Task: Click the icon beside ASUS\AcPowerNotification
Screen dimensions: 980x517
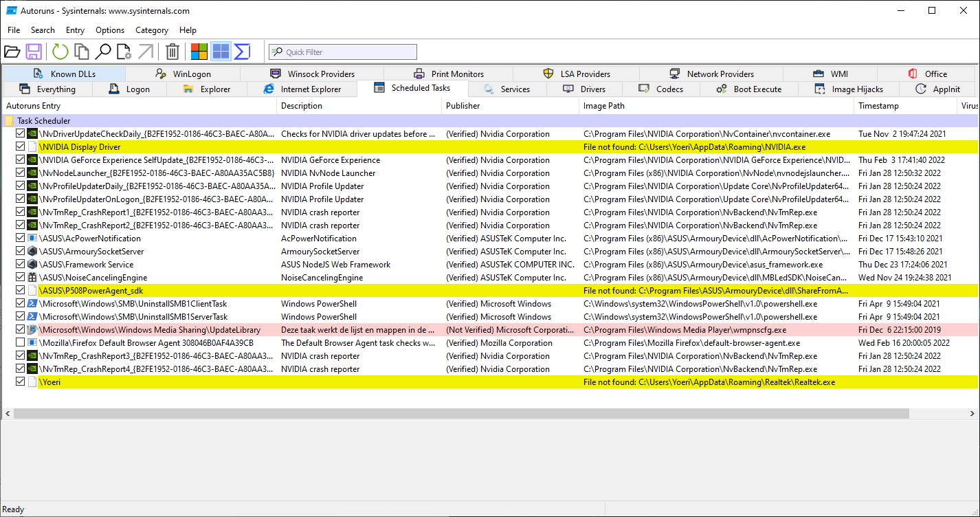Action: click(x=32, y=239)
